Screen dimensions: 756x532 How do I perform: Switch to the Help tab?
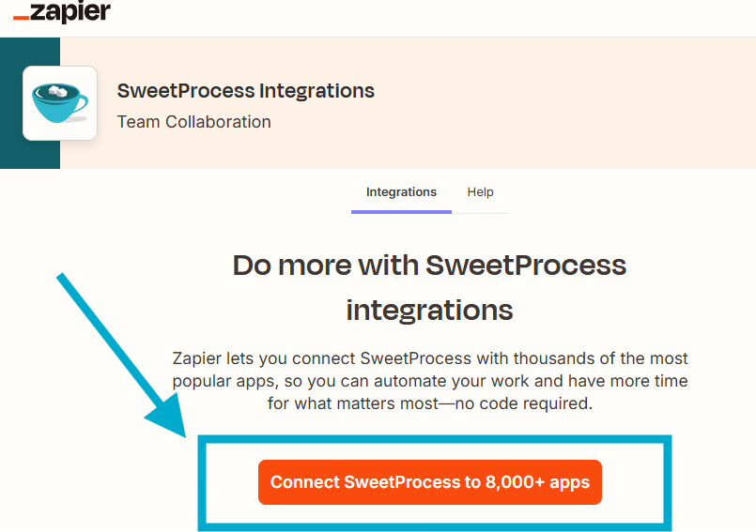point(480,192)
